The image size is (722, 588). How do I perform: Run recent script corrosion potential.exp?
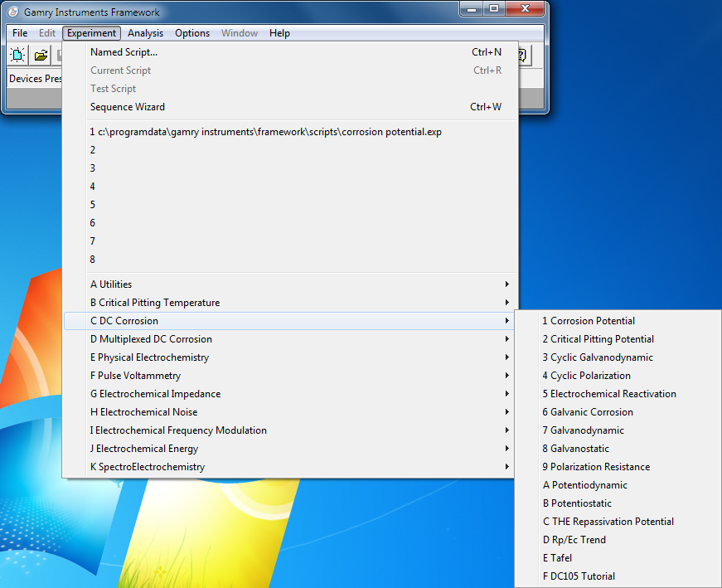click(x=291, y=132)
